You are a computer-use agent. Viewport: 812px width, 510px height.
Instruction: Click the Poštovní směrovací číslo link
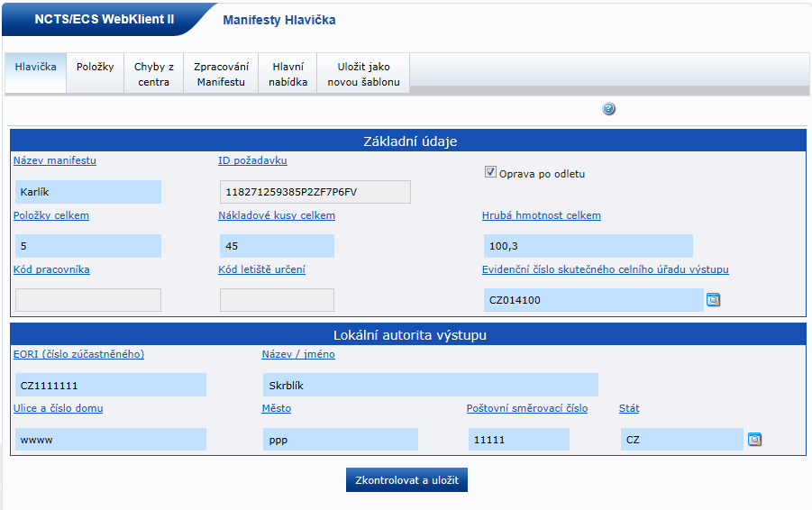click(x=526, y=408)
